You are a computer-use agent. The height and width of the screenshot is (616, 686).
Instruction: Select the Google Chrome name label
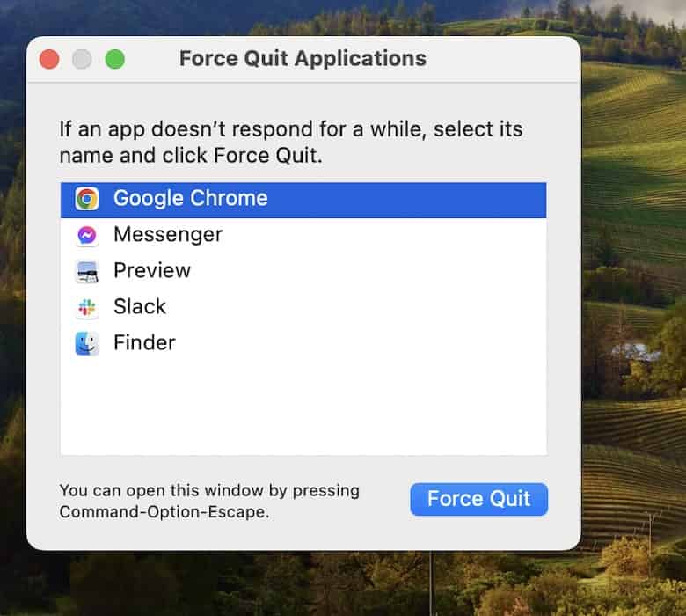[190, 199]
